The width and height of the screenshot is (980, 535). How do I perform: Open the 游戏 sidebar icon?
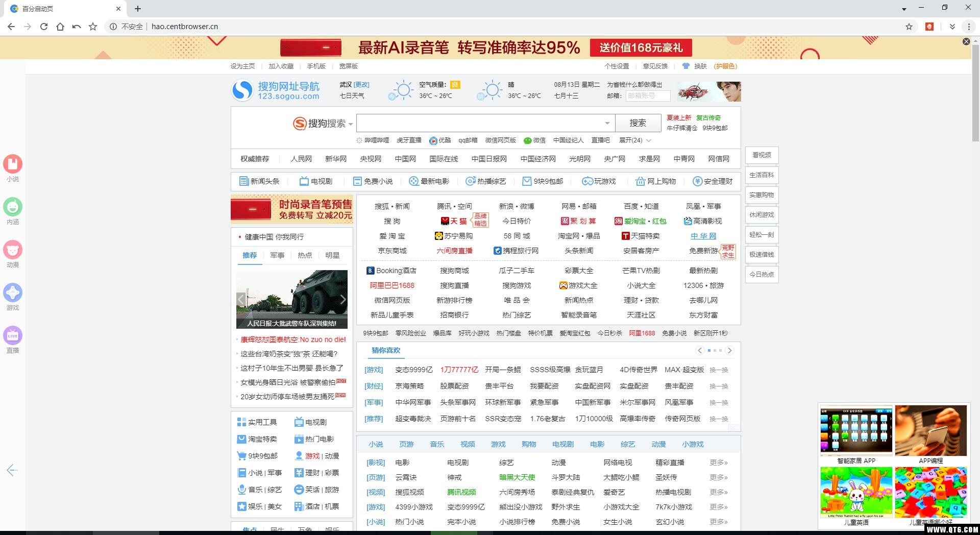13,293
